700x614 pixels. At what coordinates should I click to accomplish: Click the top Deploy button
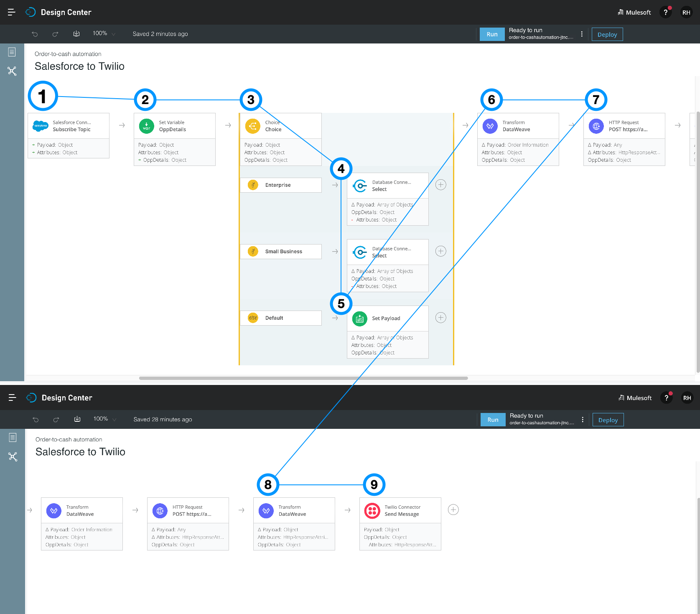[607, 34]
